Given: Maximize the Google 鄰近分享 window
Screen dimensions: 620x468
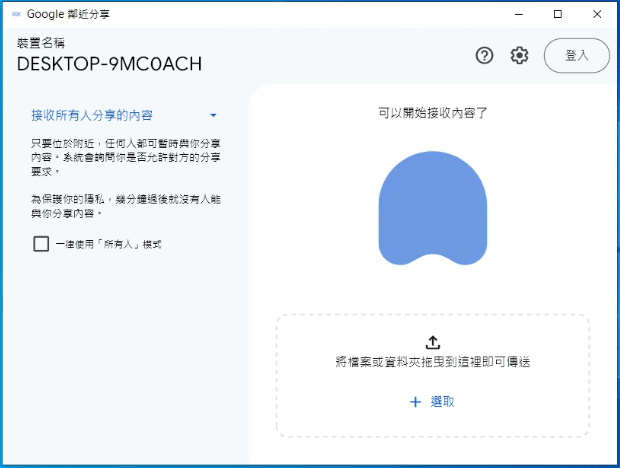Looking at the screenshot, I should 558,14.
